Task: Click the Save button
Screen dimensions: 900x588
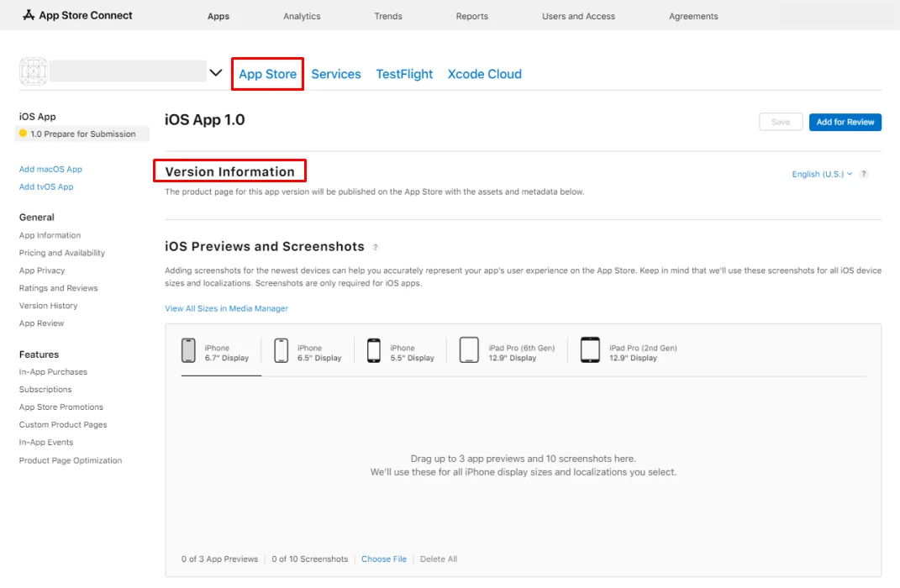Action: coord(781,122)
